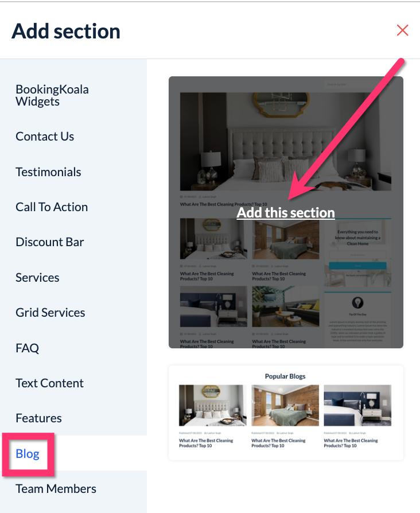The height and width of the screenshot is (513, 420).
Task: Select Contact Us section category
Action: click(45, 137)
